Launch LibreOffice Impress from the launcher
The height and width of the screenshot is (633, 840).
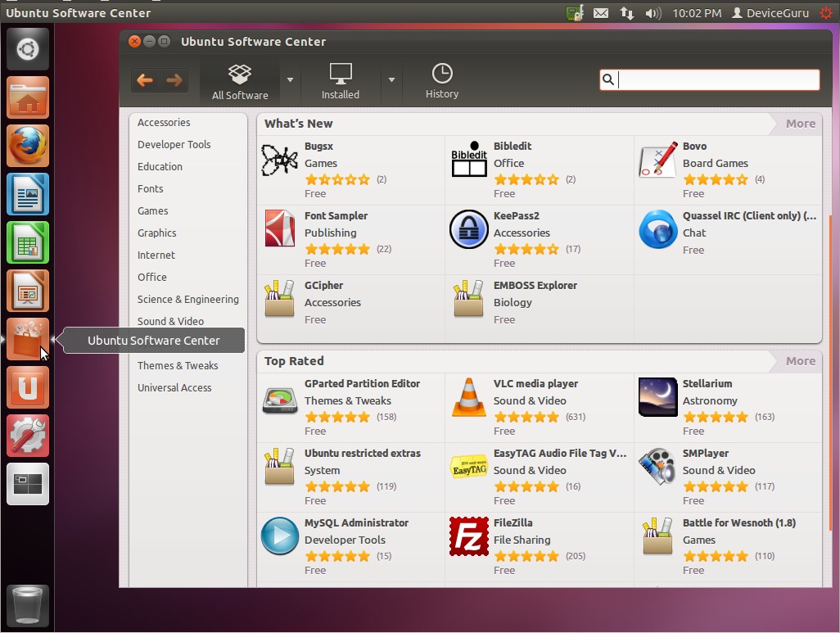point(28,291)
